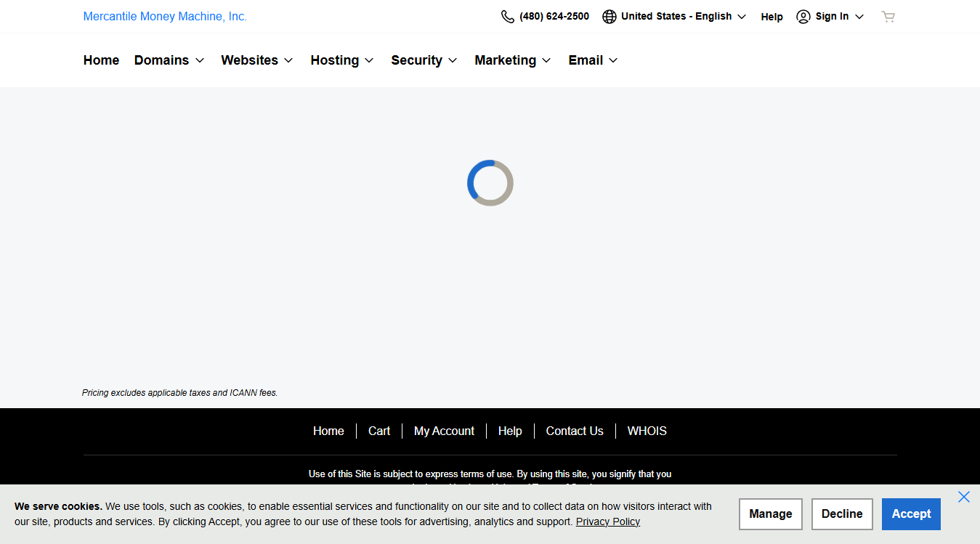This screenshot has height=544, width=980.
Task: Click Help link in footer
Action: [510, 431]
